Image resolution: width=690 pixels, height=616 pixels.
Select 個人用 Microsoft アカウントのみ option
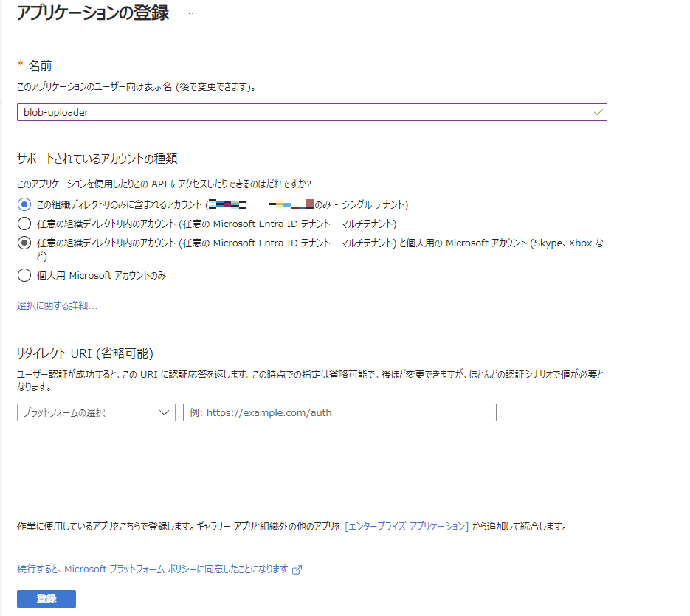24,275
